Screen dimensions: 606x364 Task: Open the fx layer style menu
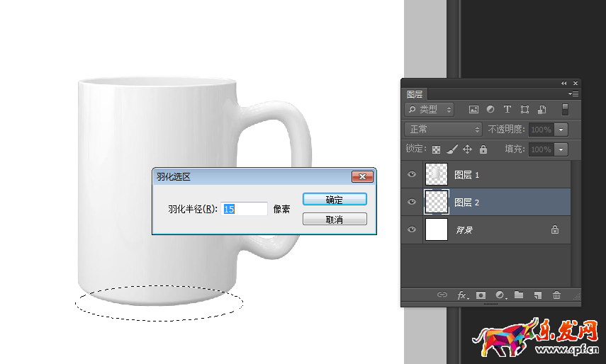coord(462,295)
